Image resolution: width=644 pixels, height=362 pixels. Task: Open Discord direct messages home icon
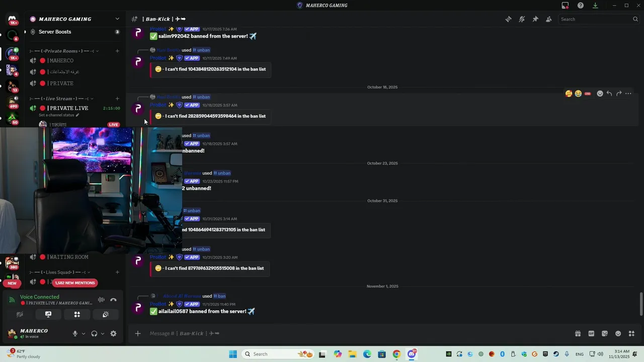(x=12, y=19)
